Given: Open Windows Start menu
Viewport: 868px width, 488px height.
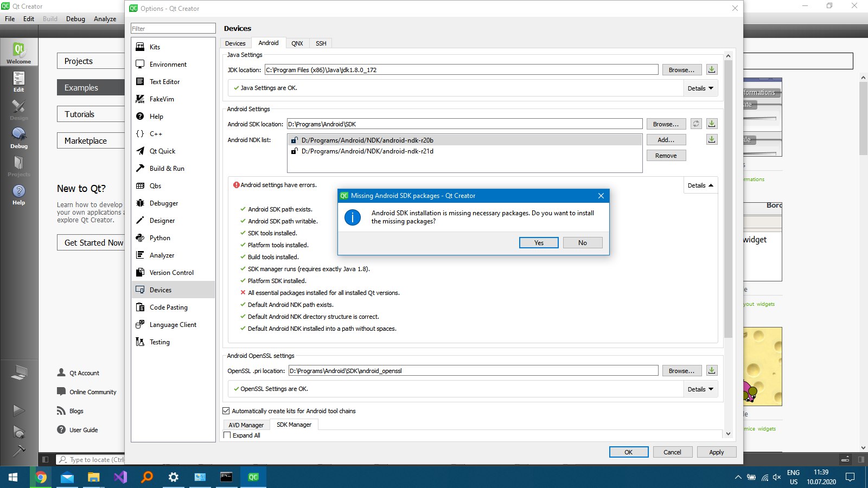Looking at the screenshot, I should [x=13, y=477].
